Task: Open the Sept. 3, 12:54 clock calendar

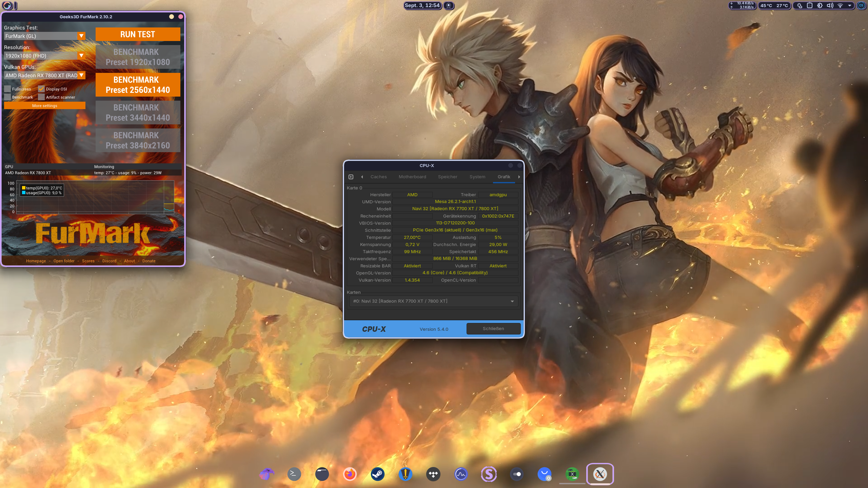Action: coord(422,5)
